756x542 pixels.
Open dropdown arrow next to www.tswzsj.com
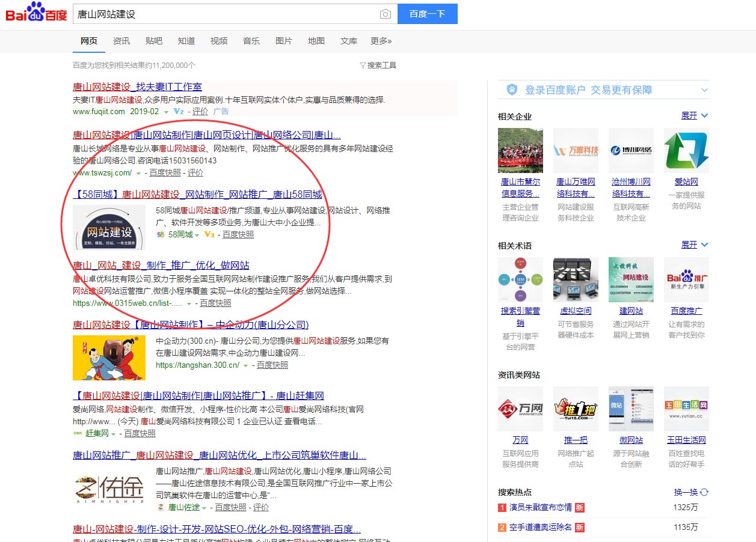tap(139, 173)
